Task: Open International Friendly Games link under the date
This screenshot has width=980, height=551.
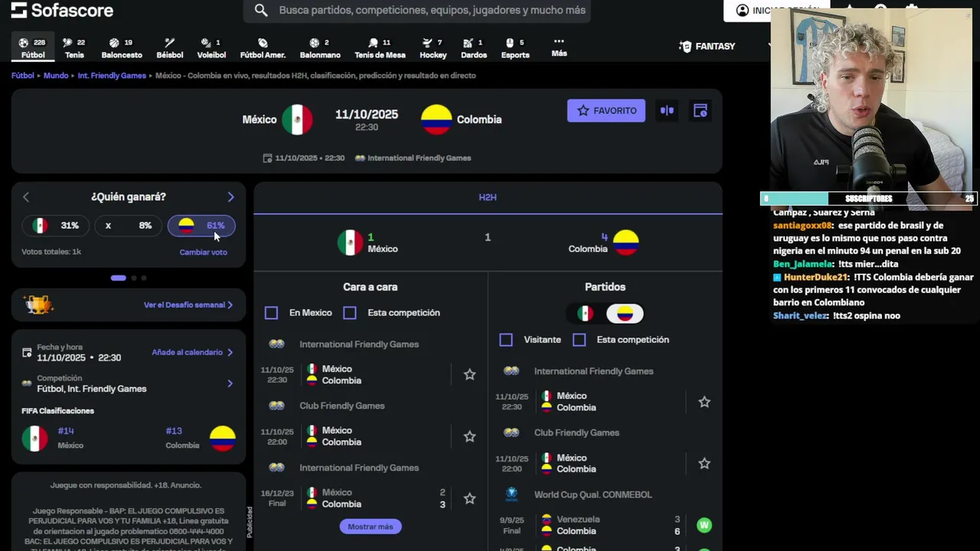Action: pyautogui.click(x=419, y=158)
